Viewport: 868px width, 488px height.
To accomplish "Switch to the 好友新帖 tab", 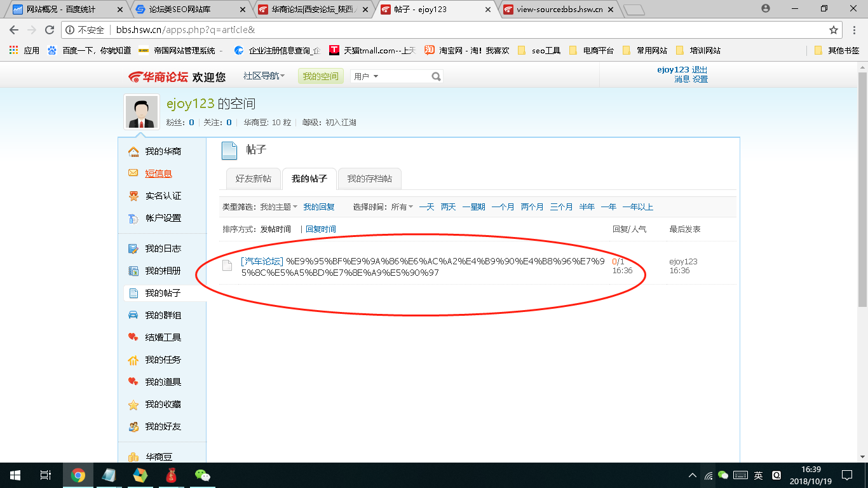I will [x=254, y=179].
